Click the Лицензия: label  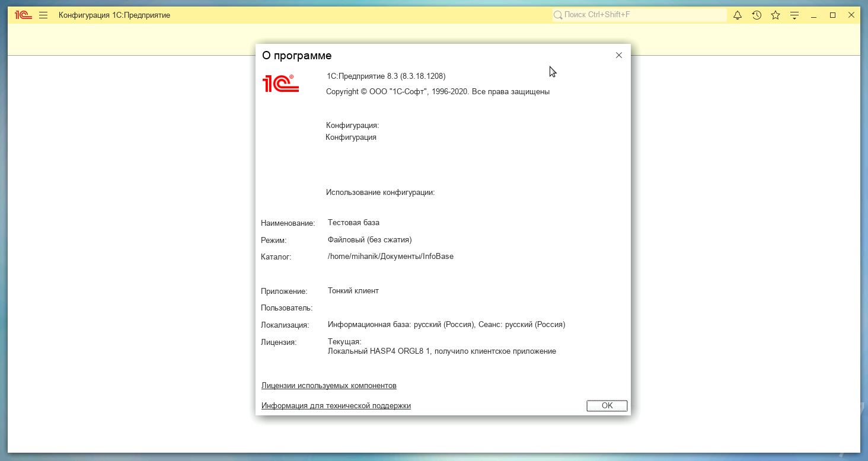pyautogui.click(x=279, y=342)
